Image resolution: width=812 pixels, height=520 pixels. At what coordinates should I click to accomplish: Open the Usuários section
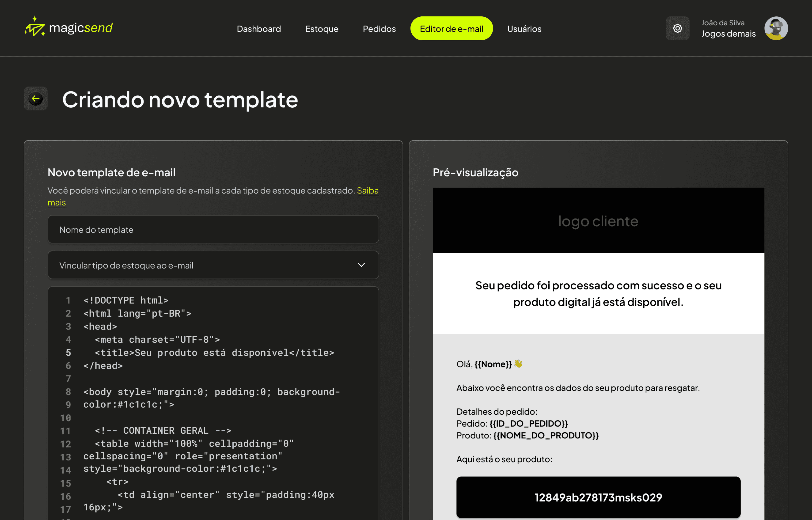[524, 29]
